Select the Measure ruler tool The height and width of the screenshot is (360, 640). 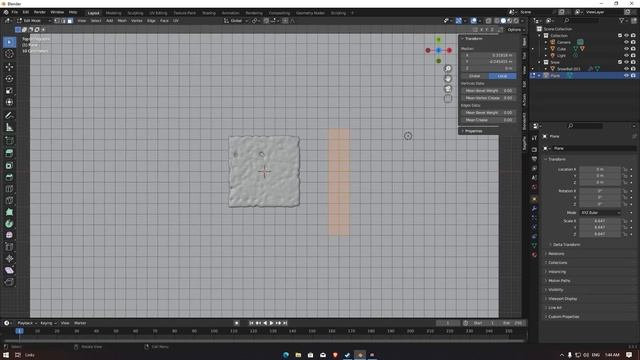9,128
